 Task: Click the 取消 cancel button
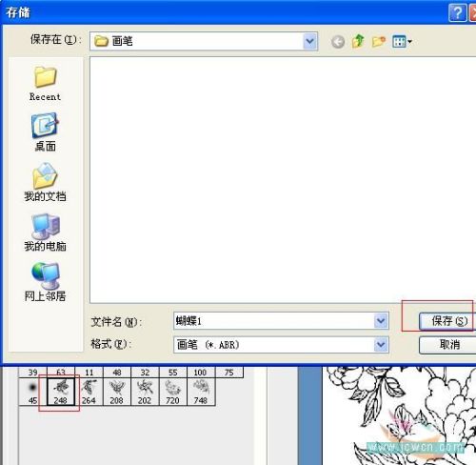(447, 345)
